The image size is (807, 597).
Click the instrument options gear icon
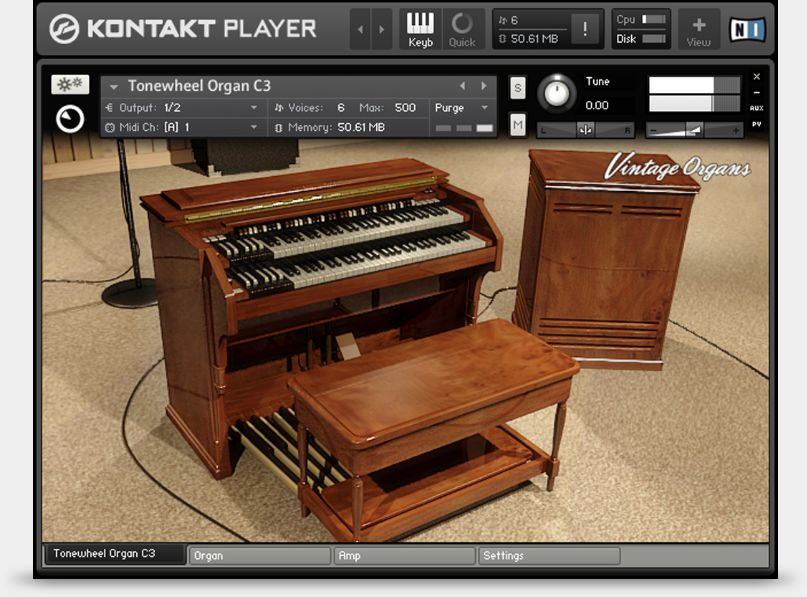click(70, 85)
